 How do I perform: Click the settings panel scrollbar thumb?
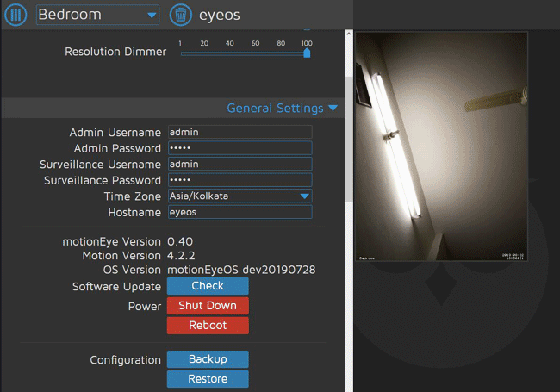coord(349,140)
